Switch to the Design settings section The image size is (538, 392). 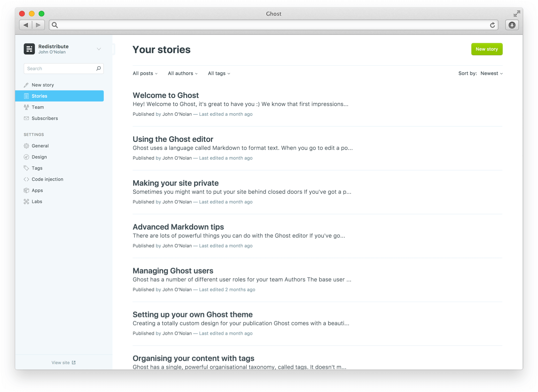pyautogui.click(x=39, y=157)
